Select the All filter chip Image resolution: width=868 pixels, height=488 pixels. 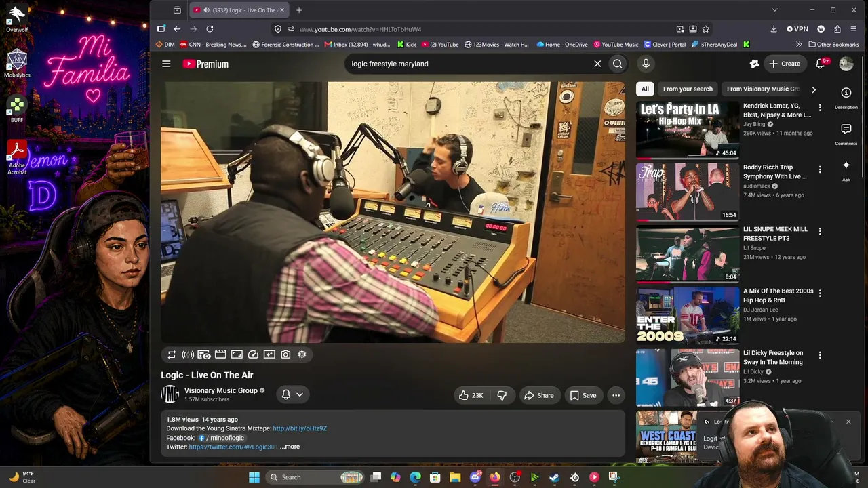[645, 89]
